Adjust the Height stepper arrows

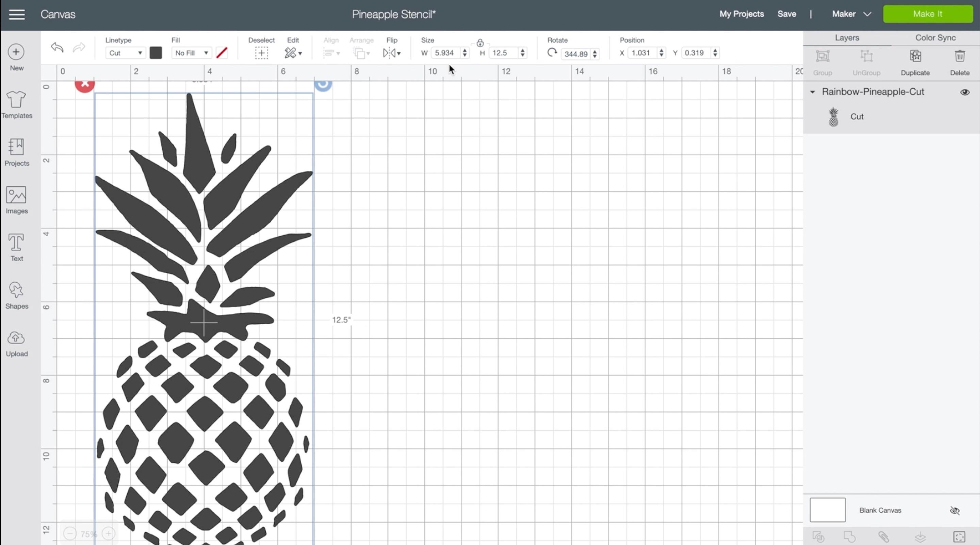(x=522, y=53)
